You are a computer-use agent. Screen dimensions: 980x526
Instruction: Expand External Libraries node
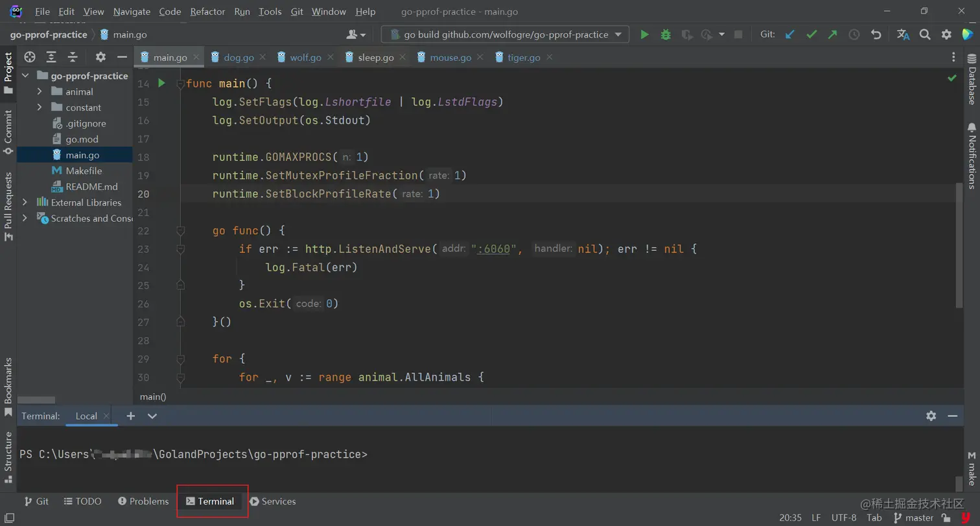pos(25,202)
